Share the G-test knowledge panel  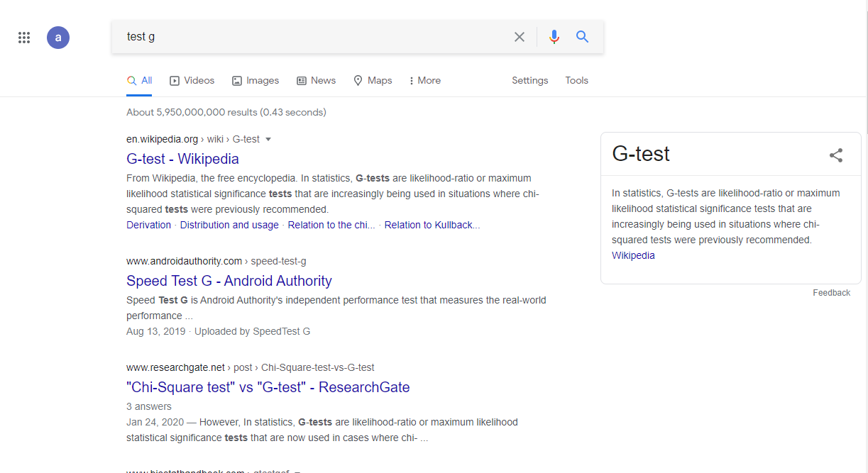[836, 155]
